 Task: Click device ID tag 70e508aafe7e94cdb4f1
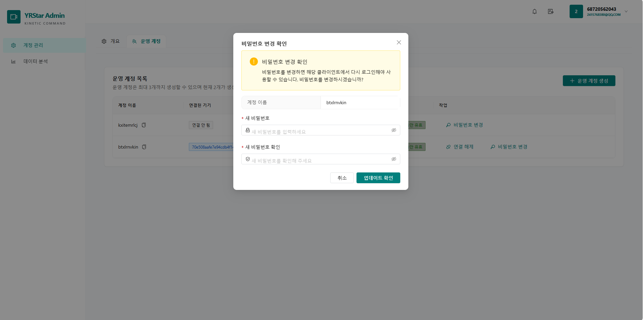(x=211, y=147)
